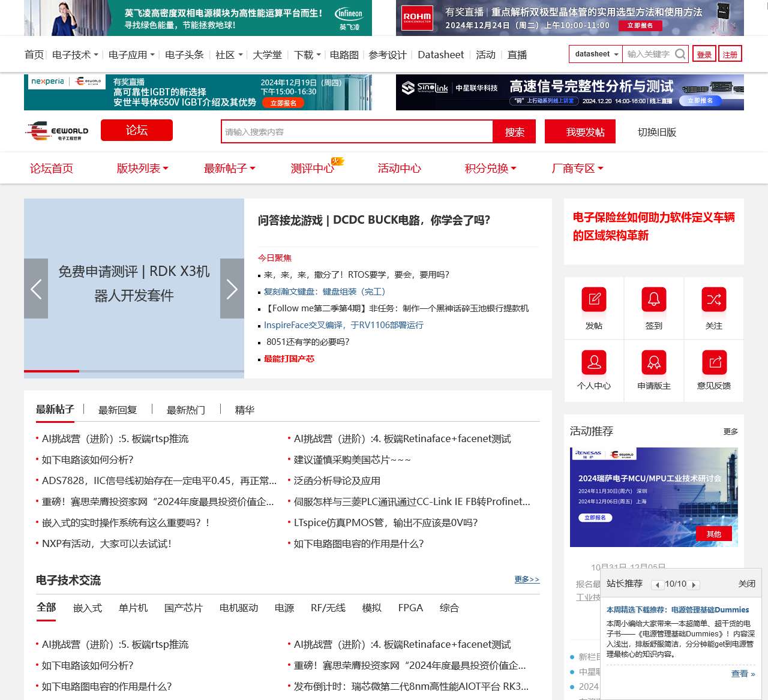Click the 发帖 post icon
The width and height of the screenshot is (768, 700).
[594, 299]
